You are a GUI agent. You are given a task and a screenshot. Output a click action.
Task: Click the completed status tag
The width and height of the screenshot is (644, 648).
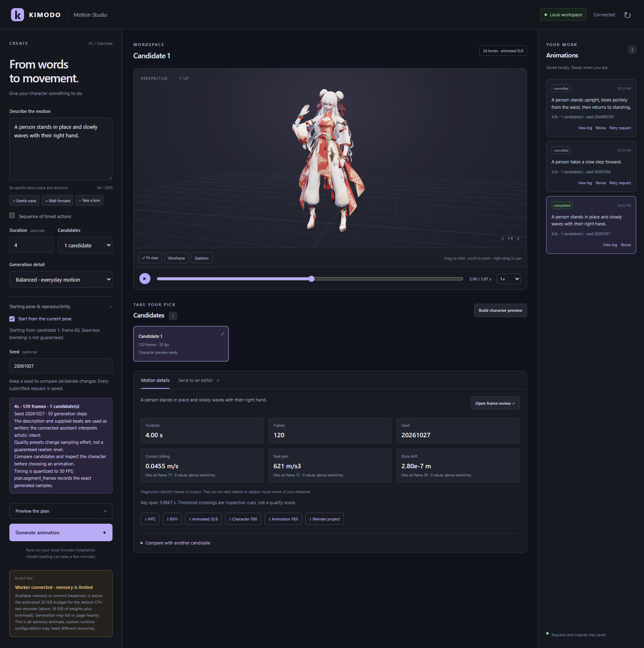[562, 205]
